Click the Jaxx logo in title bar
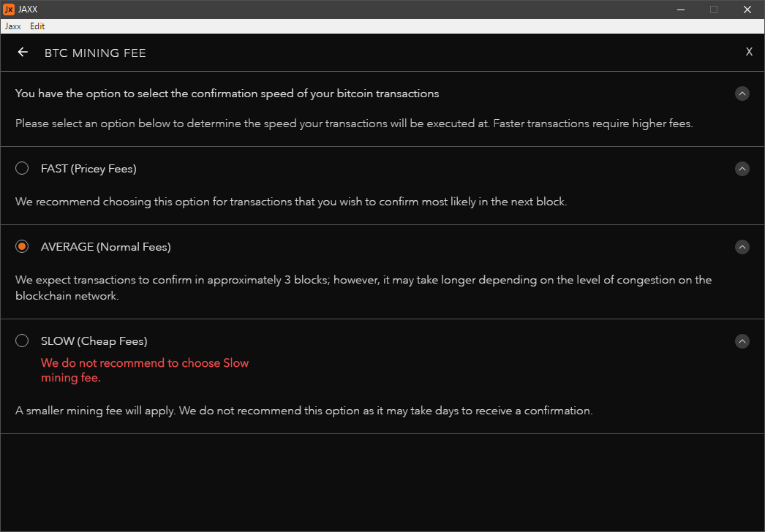Screen dimensions: 765x532 [9, 9]
